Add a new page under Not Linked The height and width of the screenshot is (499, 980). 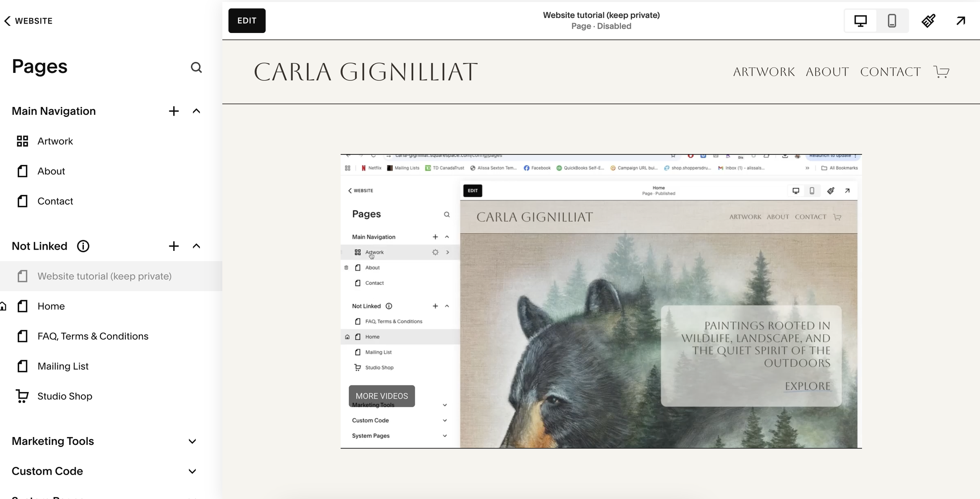(x=174, y=246)
